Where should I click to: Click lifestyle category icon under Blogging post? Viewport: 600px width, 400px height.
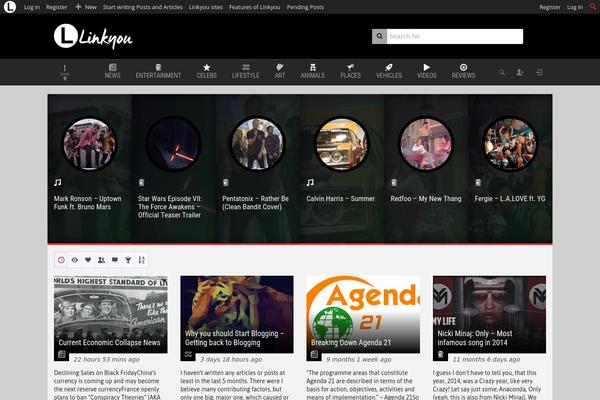click(188, 354)
